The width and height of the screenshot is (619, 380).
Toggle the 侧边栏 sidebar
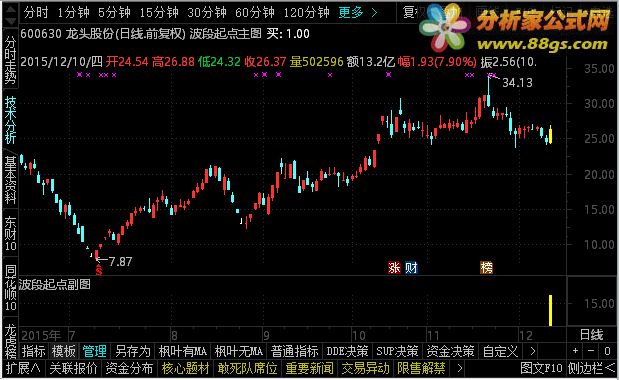pos(592,368)
